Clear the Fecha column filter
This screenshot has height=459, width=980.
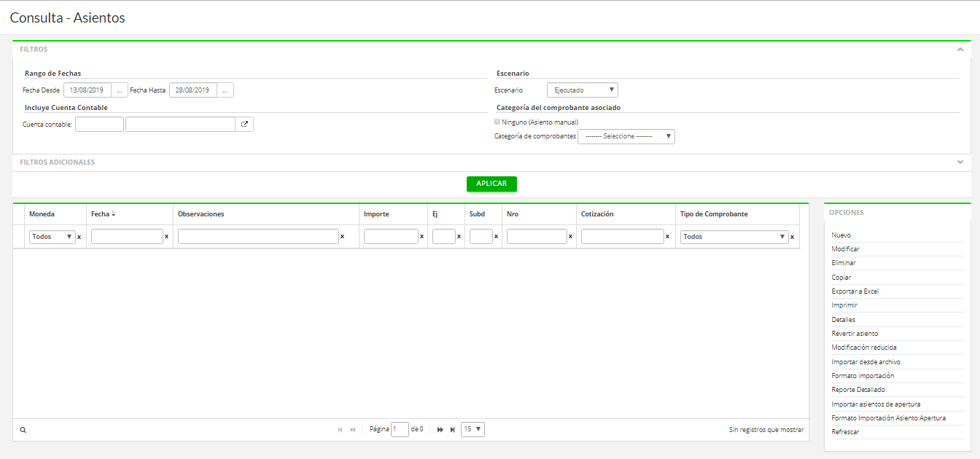[166, 237]
